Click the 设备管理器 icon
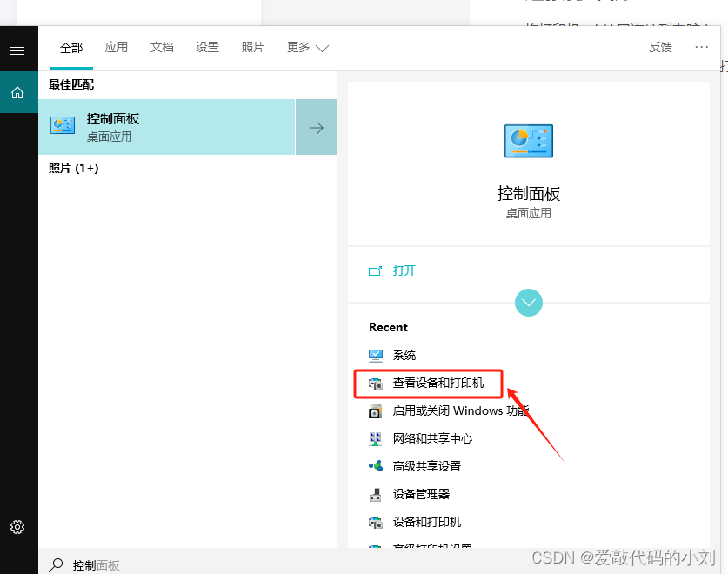The width and height of the screenshot is (728, 574). pyautogui.click(x=375, y=495)
